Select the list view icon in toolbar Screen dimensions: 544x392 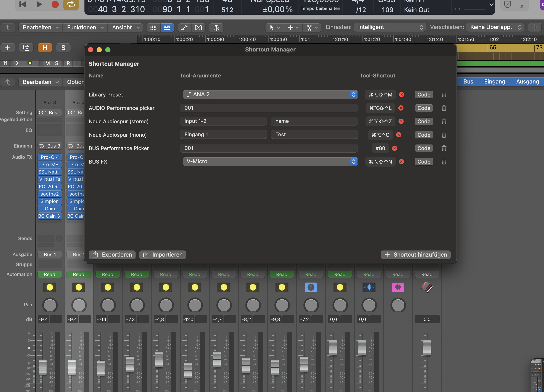(167, 27)
